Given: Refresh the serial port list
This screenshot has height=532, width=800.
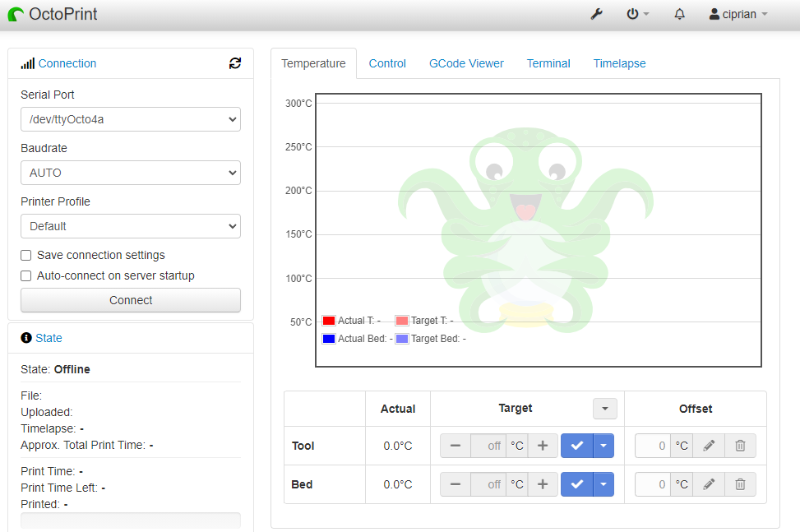Looking at the screenshot, I should pyautogui.click(x=234, y=63).
